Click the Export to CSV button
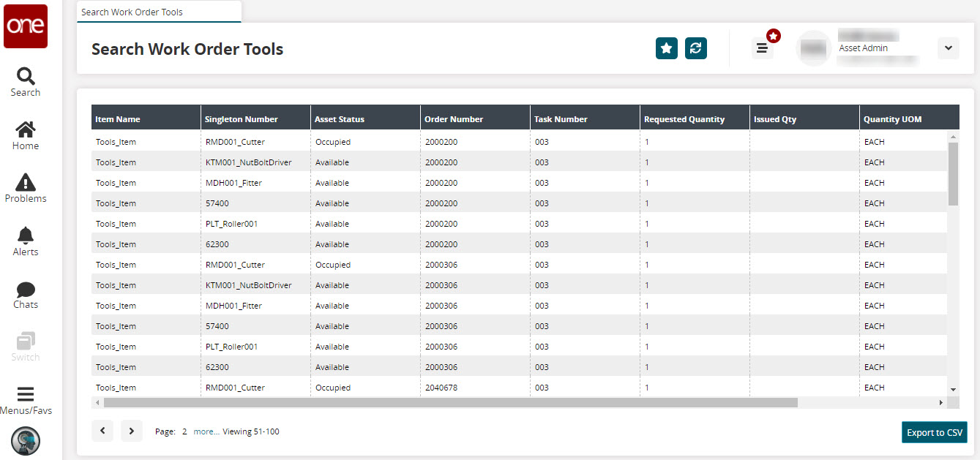This screenshot has height=460, width=980. 934,432
